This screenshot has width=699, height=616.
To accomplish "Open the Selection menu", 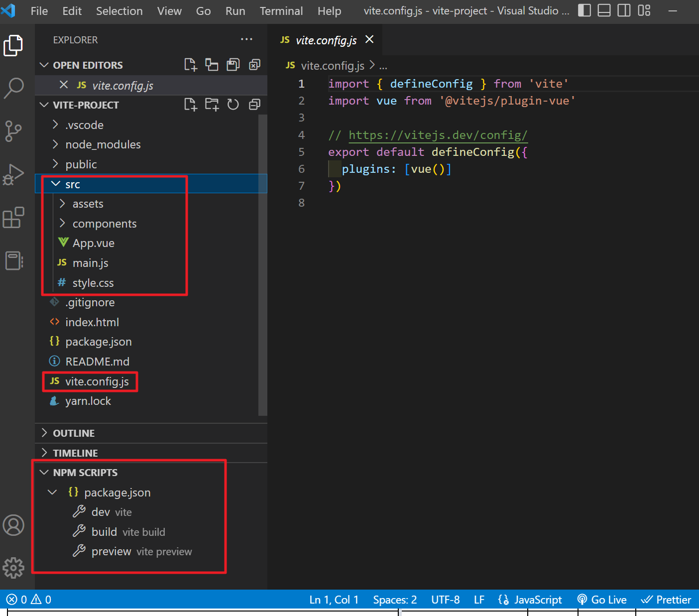I will coord(119,11).
